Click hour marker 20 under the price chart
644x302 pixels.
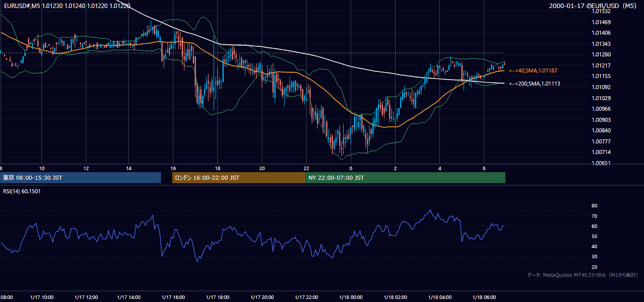coord(262,168)
